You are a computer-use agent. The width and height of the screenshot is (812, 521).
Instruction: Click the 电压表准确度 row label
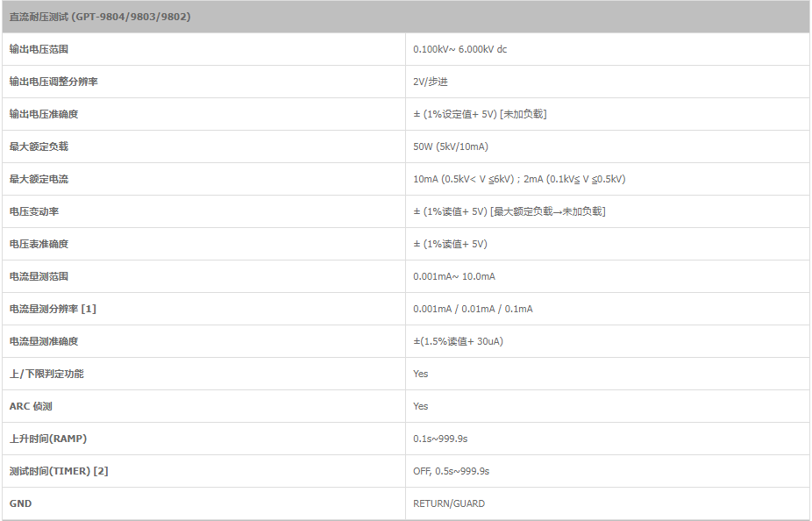pyautogui.click(x=39, y=244)
